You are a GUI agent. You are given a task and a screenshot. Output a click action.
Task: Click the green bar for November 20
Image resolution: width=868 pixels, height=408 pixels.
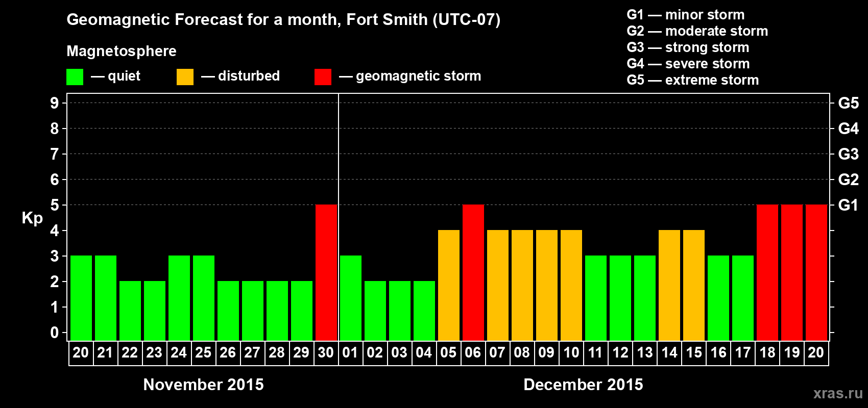click(x=81, y=298)
